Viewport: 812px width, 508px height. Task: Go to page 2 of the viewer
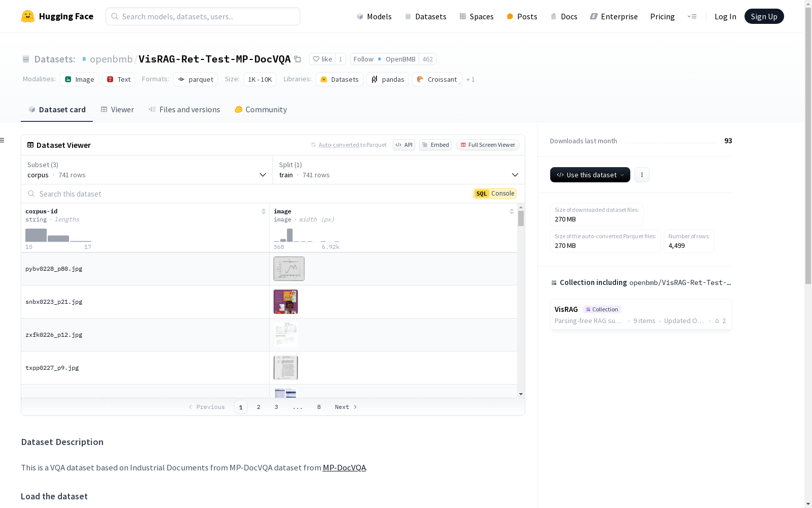258,407
